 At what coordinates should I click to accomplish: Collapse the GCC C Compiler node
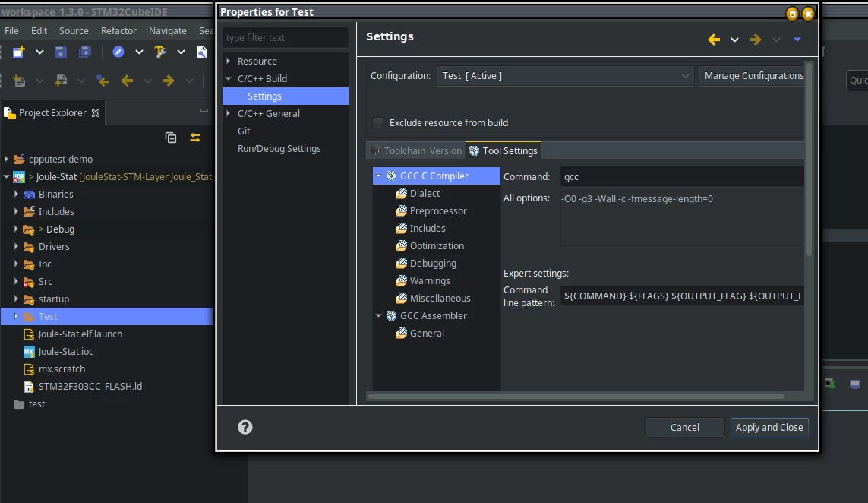click(379, 176)
